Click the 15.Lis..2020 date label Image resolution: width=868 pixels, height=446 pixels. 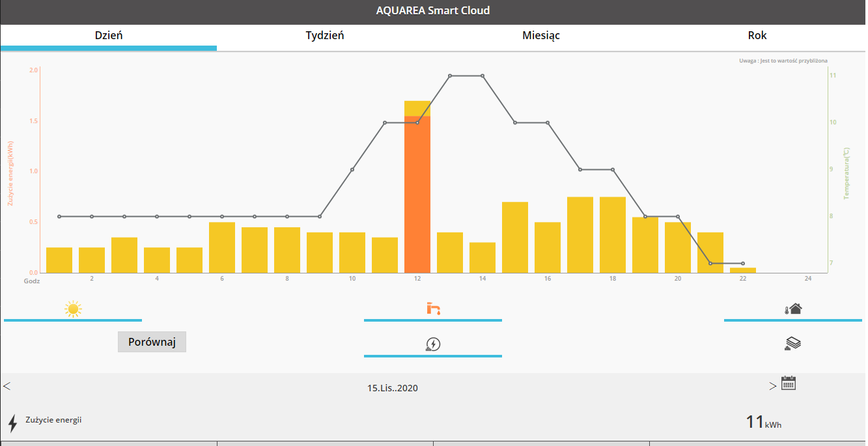pos(393,388)
